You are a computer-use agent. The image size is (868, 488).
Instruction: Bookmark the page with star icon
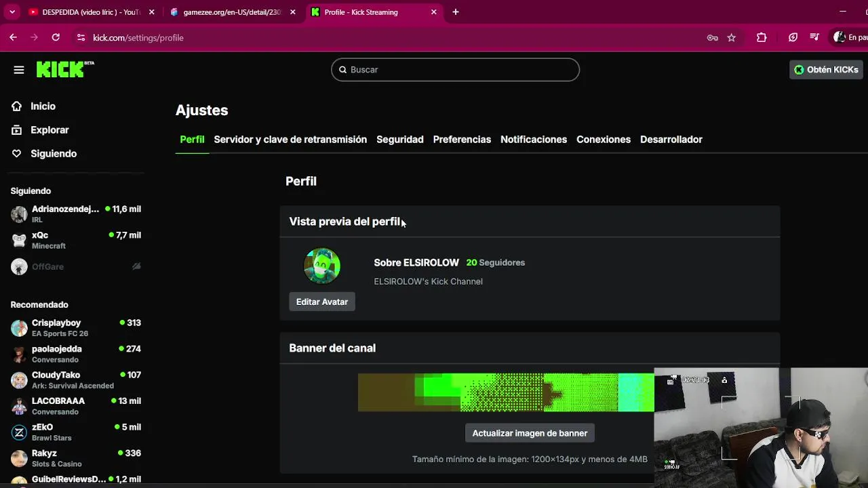(732, 38)
